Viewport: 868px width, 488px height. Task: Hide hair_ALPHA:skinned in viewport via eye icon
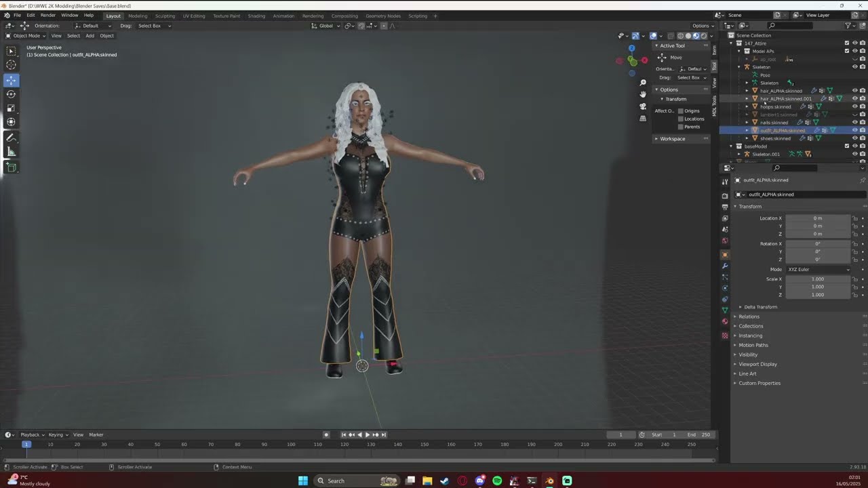(854, 91)
